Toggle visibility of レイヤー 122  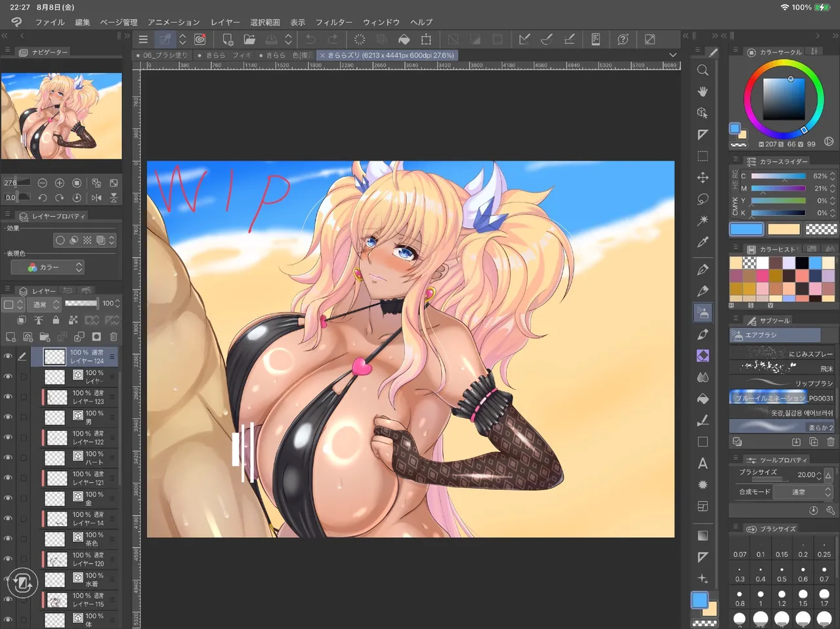pyautogui.click(x=8, y=437)
